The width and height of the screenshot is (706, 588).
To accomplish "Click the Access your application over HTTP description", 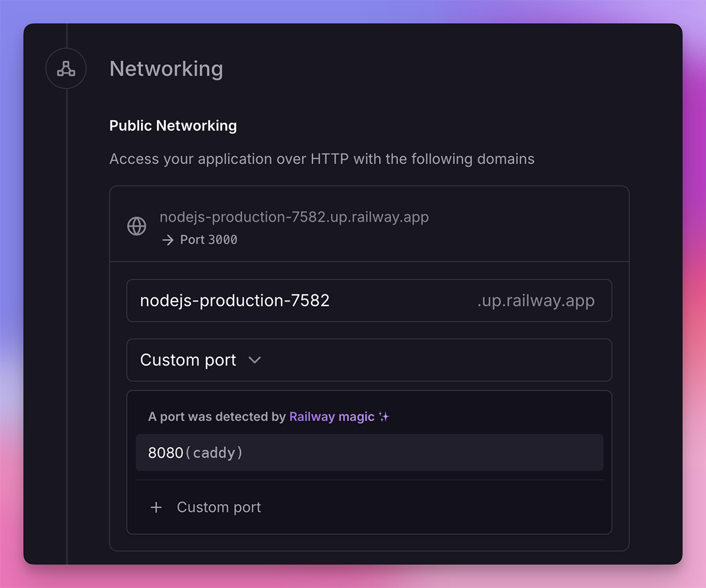I will coord(322,159).
